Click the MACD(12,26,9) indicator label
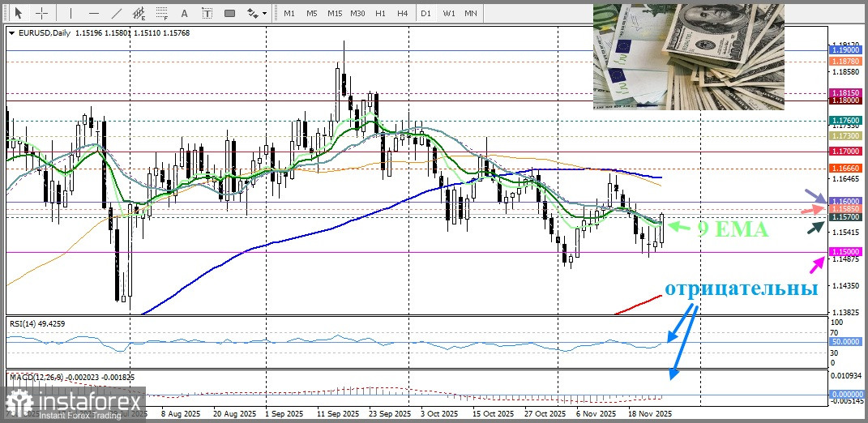868x423 pixels. (71, 378)
